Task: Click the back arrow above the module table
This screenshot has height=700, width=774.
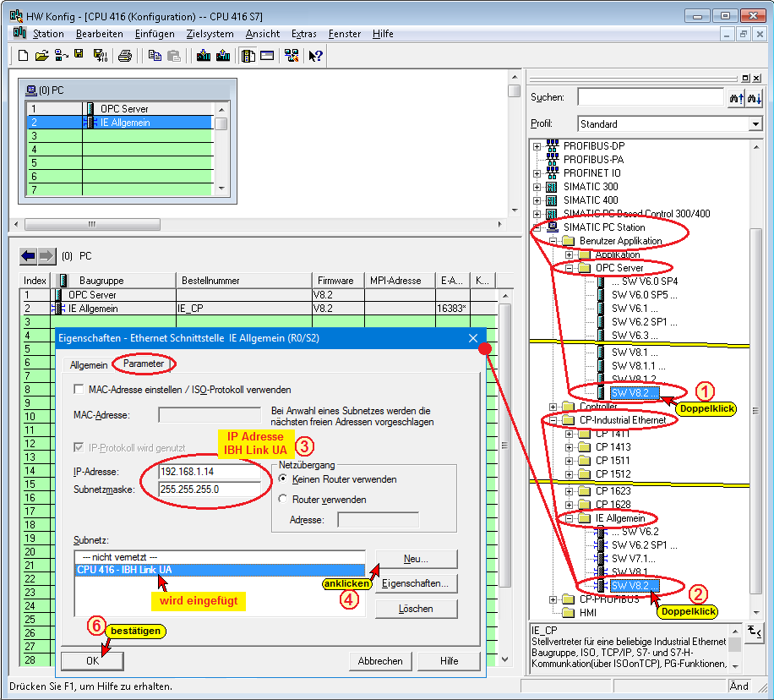Action: click(x=28, y=256)
